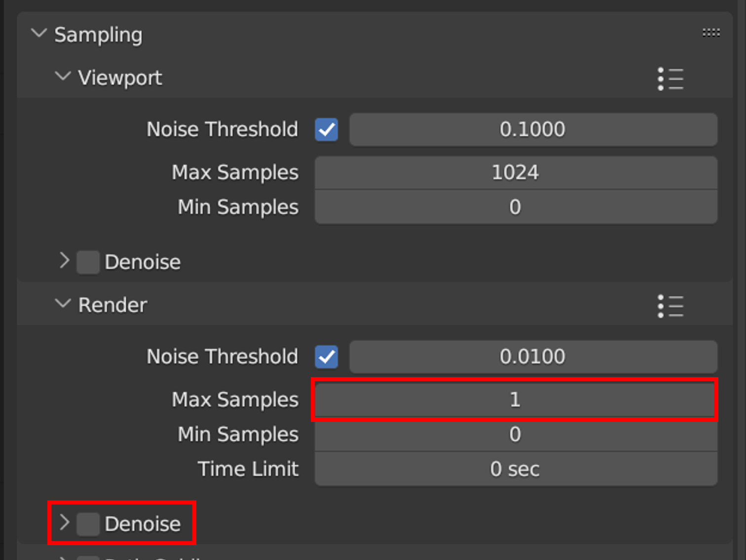Click Render Min Samples field

516,434
